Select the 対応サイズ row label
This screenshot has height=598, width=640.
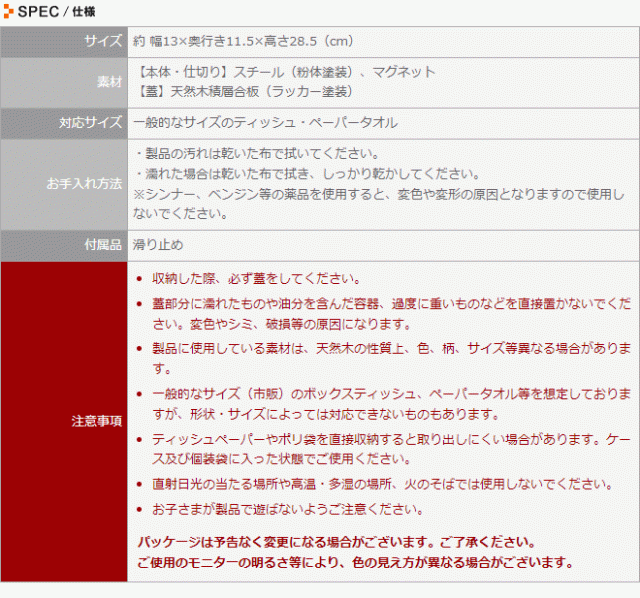(95, 122)
